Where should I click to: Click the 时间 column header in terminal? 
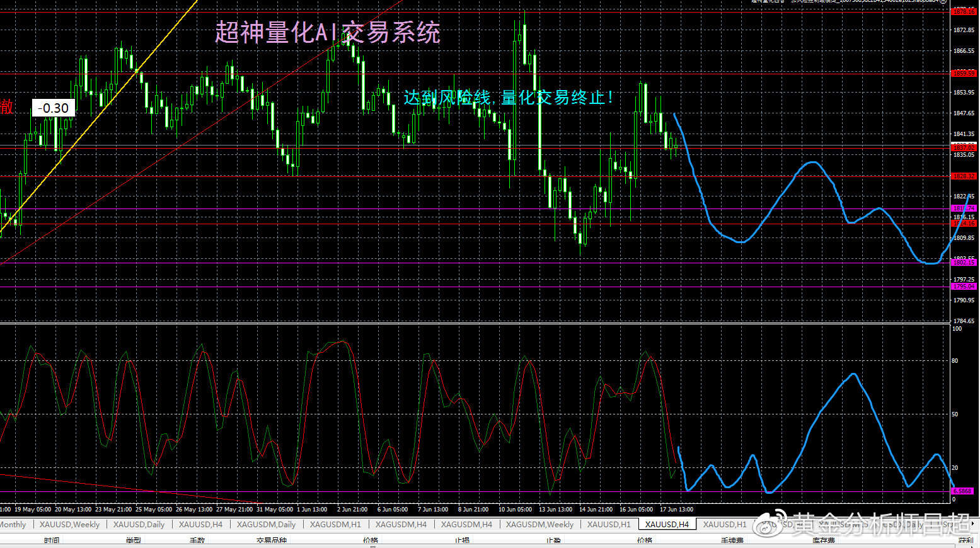coord(52,540)
